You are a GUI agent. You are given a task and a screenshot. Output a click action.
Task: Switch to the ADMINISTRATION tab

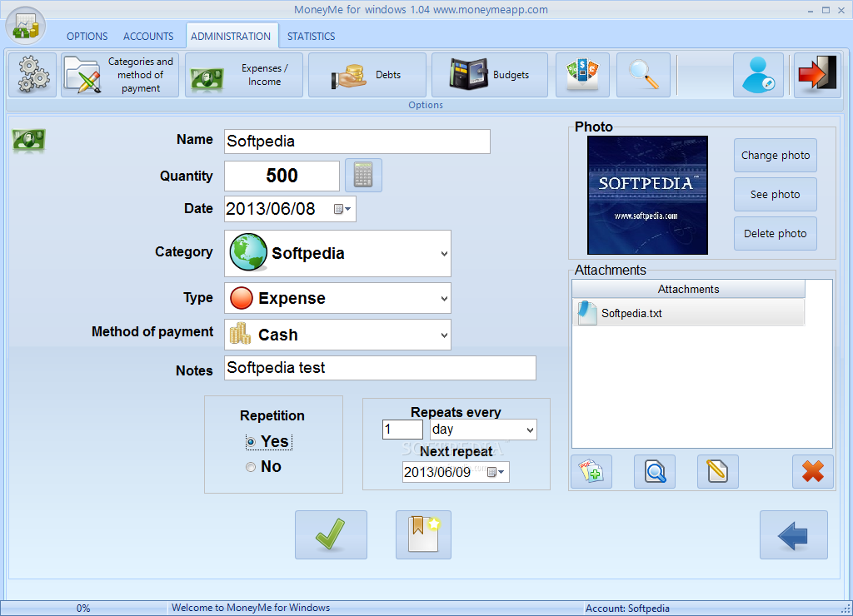point(231,37)
